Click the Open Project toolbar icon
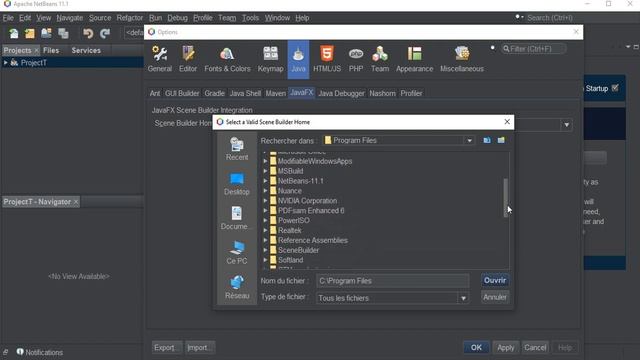This screenshot has width=640, height=360. (46, 33)
